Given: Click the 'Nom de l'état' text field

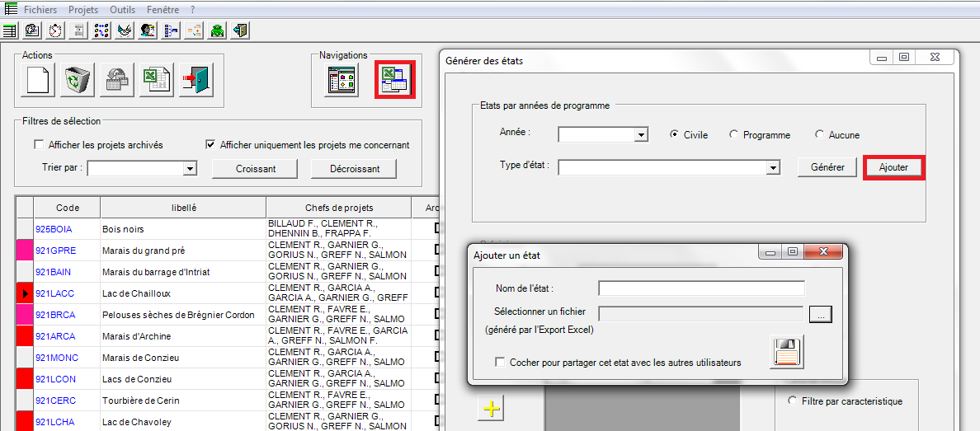Looking at the screenshot, I should 700,288.
